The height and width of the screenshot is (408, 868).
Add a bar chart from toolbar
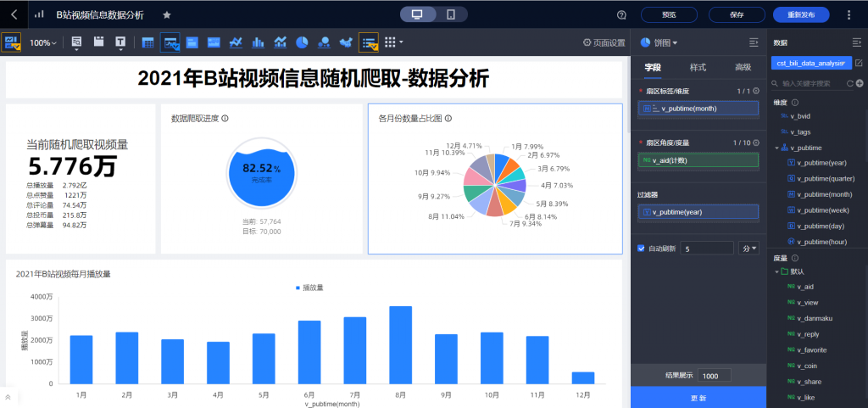tap(258, 42)
